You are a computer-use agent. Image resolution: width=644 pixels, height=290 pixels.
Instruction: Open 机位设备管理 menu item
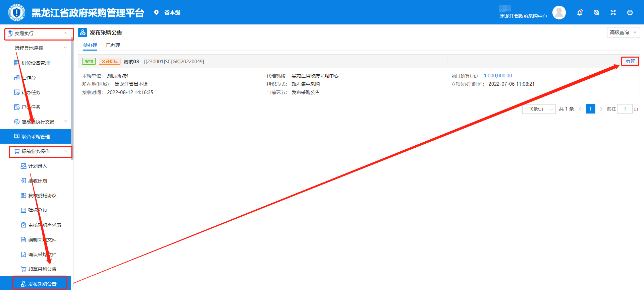click(x=35, y=63)
